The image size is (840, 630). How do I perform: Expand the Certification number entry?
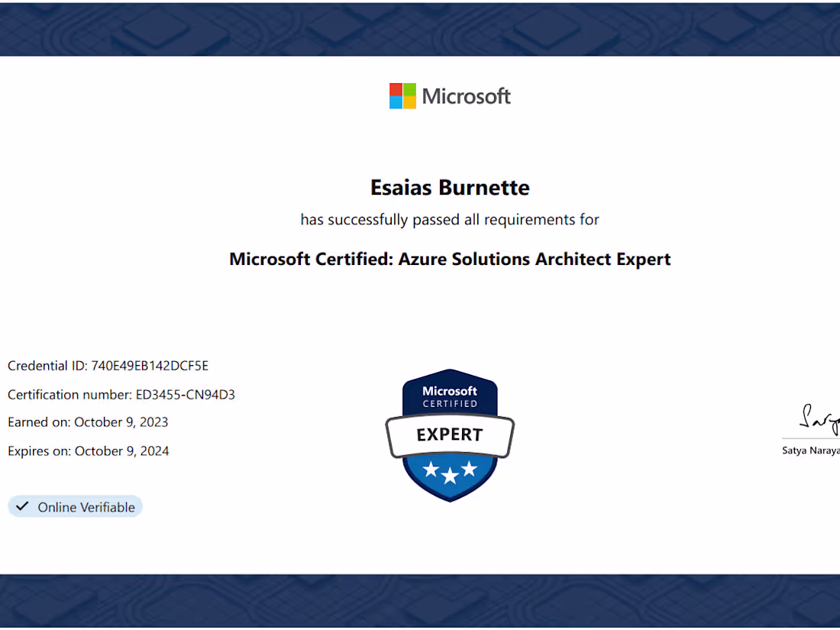point(121,394)
